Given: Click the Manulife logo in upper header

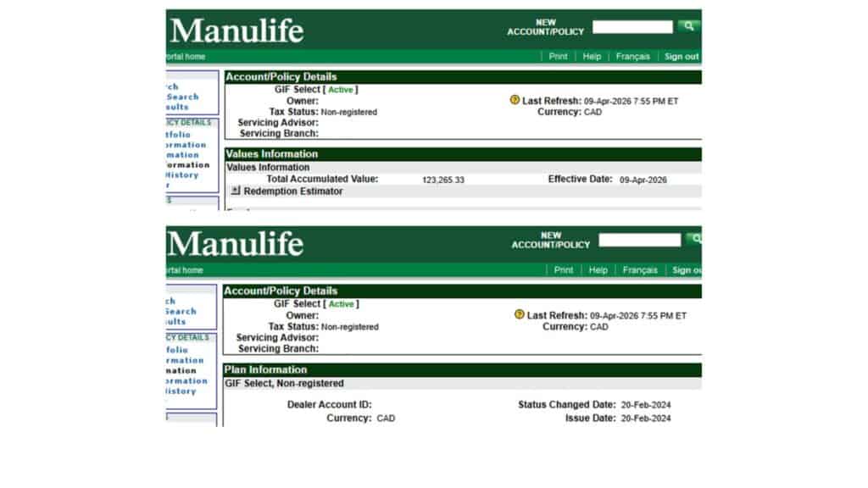Looking at the screenshot, I should point(236,31).
